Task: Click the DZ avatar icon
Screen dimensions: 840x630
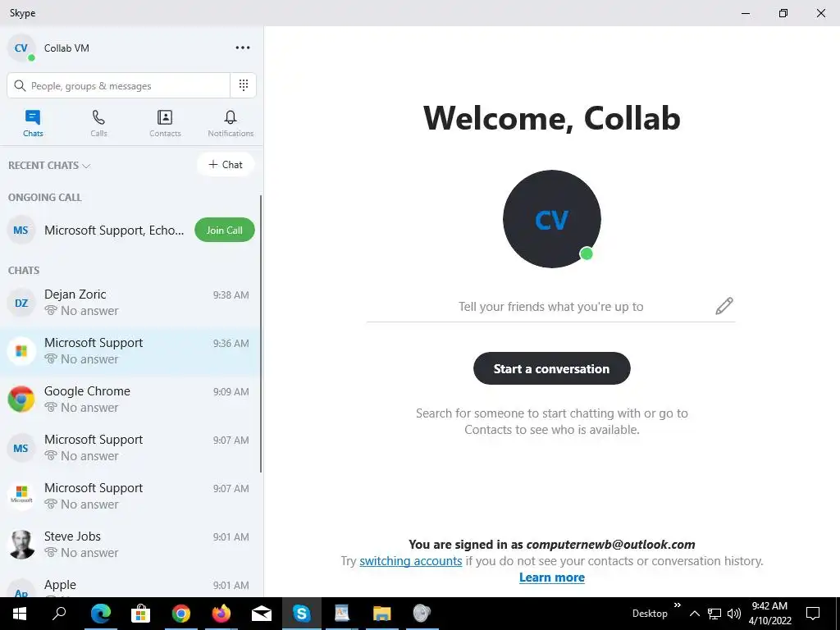Action: click(x=21, y=304)
